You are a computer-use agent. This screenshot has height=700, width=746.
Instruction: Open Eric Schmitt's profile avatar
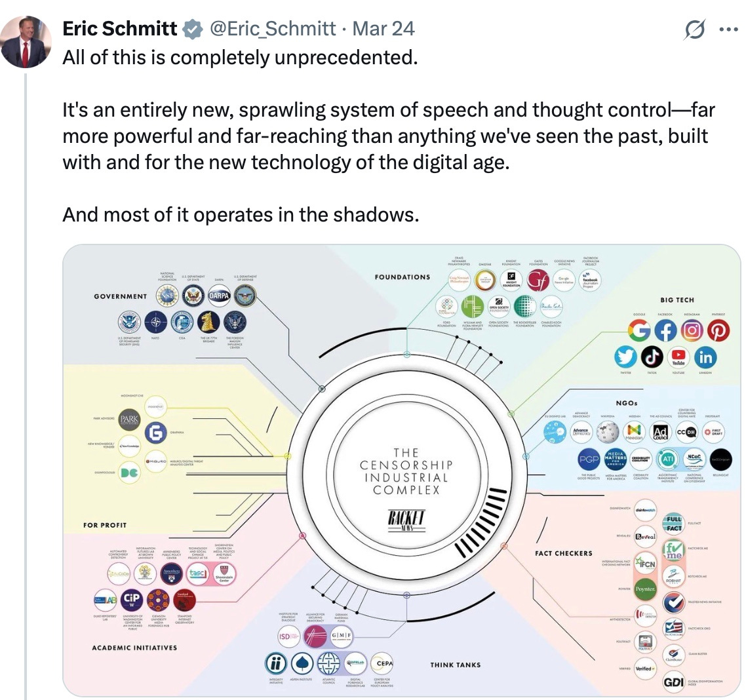(x=25, y=42)
